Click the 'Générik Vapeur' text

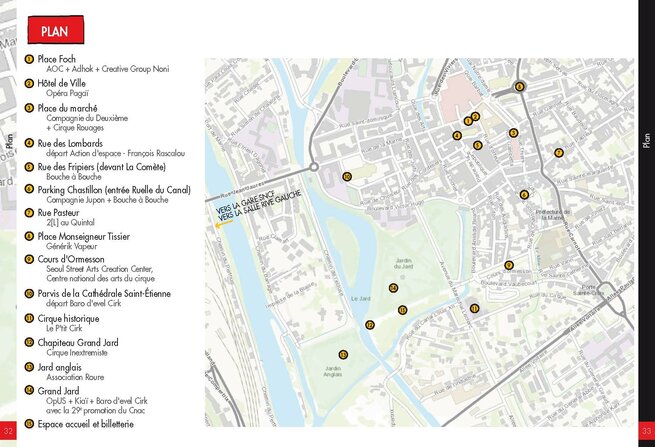point(71,246)
